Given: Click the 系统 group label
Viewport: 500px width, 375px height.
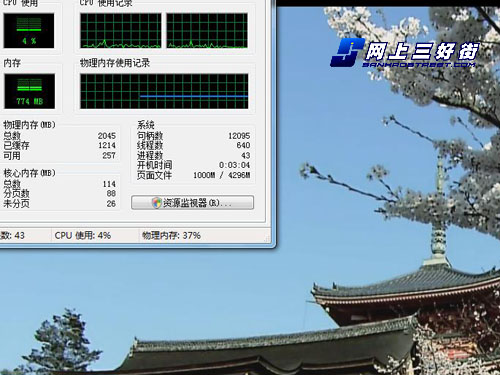Looking at the screenshot, I should (146, 125).
